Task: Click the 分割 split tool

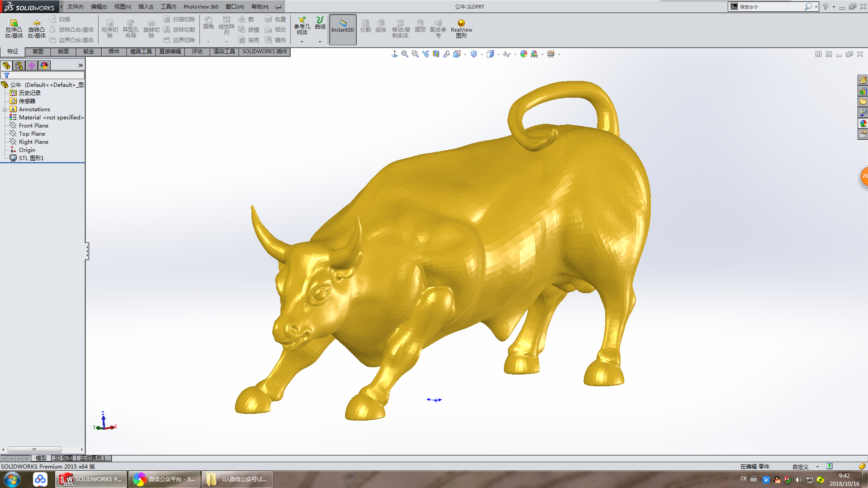Action: 365,26
